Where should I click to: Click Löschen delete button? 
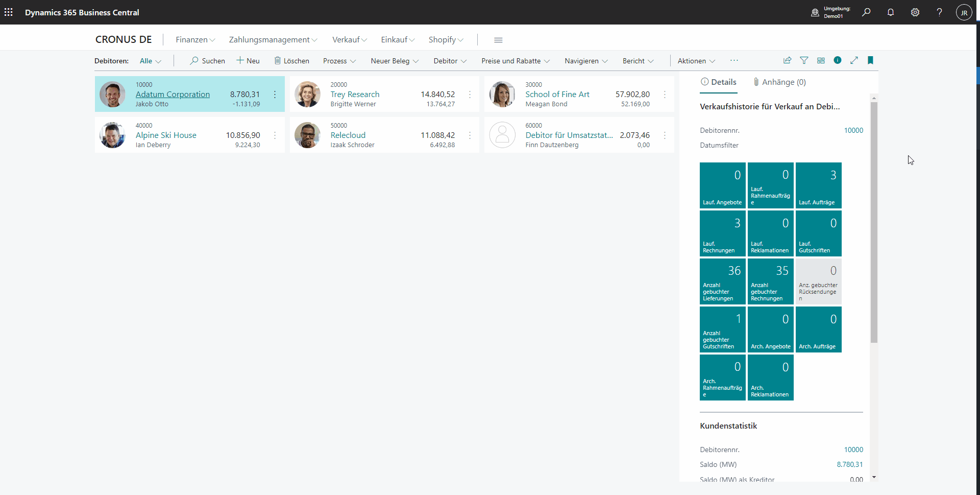click(x=291, y=61)
